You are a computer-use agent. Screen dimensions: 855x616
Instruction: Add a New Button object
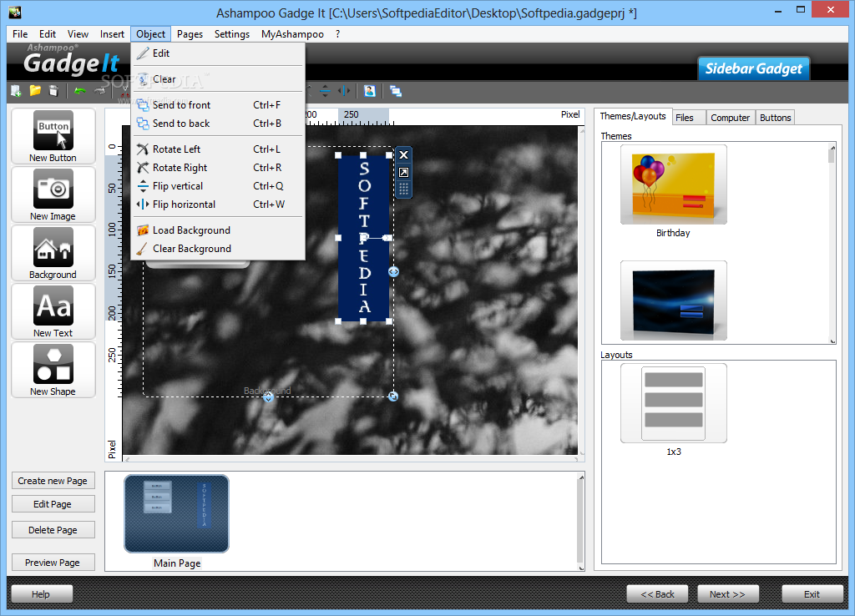click(x=53, y=136)
